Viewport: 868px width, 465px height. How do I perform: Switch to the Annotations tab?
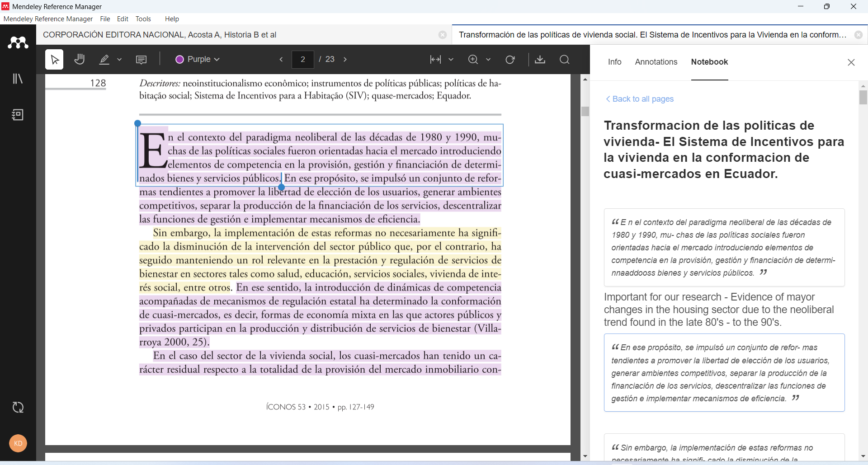coord(656,62)
